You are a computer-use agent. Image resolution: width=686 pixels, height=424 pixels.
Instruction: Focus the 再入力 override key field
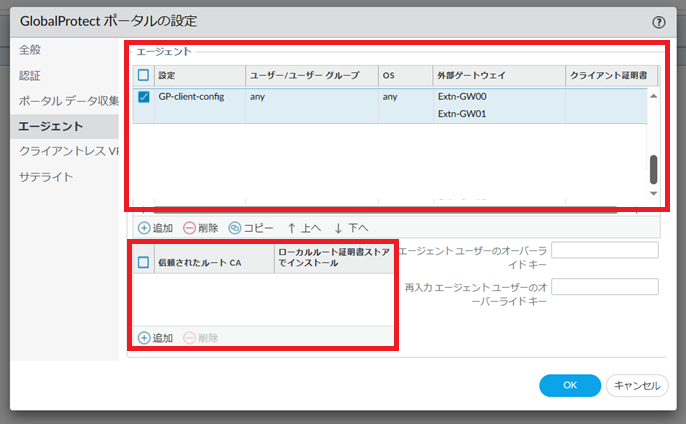[x=605, y=287]
